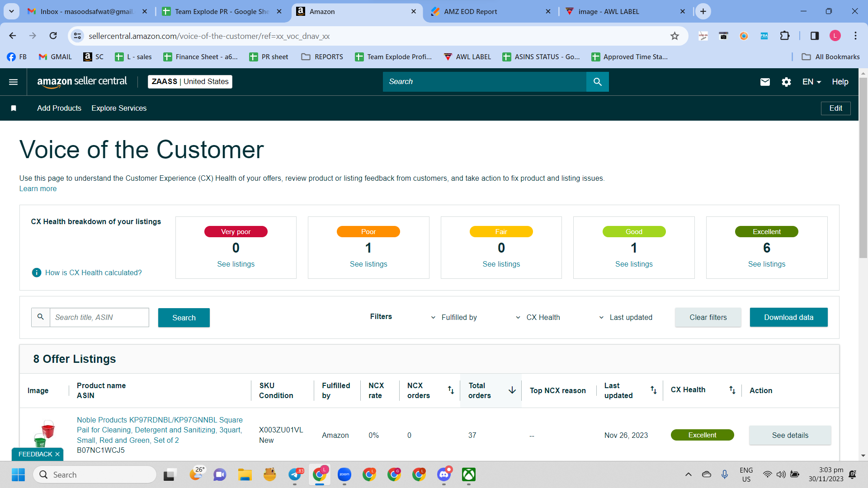See listings under the Good card
Image resolution: width=868 pixels, height=488 pixels.
coord(634,264)
